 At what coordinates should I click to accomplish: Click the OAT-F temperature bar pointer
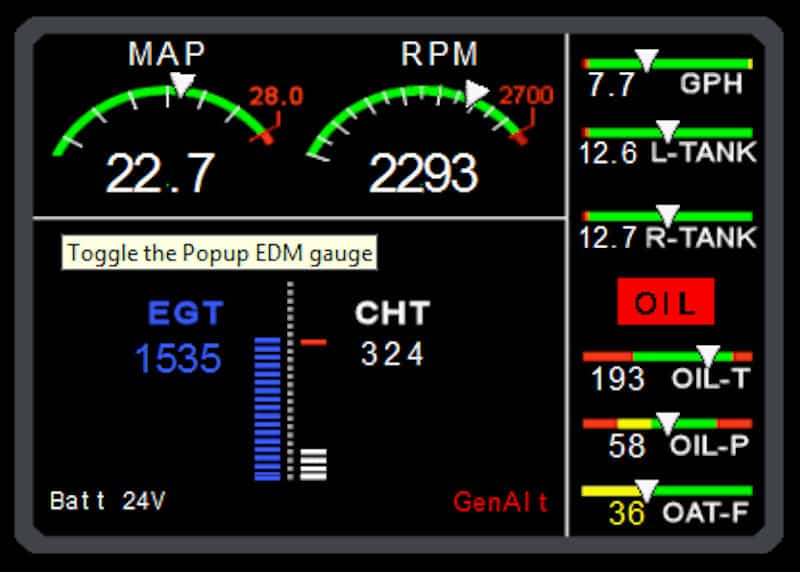point(647,490)
